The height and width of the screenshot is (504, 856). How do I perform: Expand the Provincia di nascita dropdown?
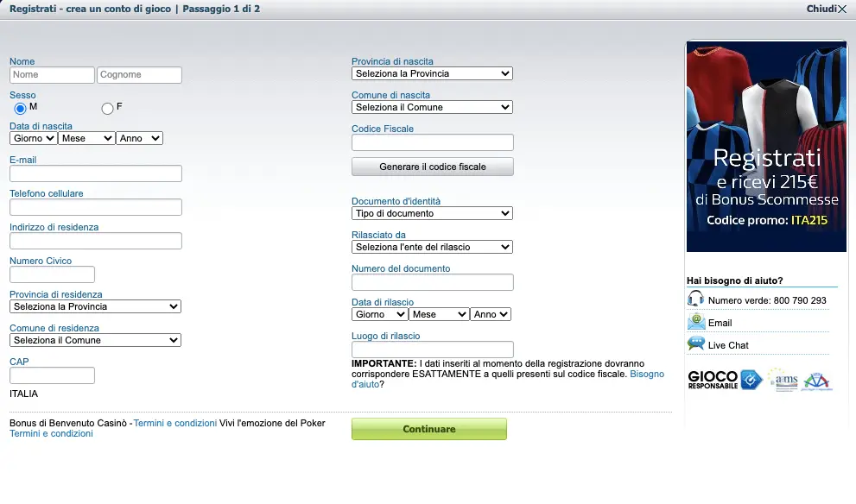(432, 73)
